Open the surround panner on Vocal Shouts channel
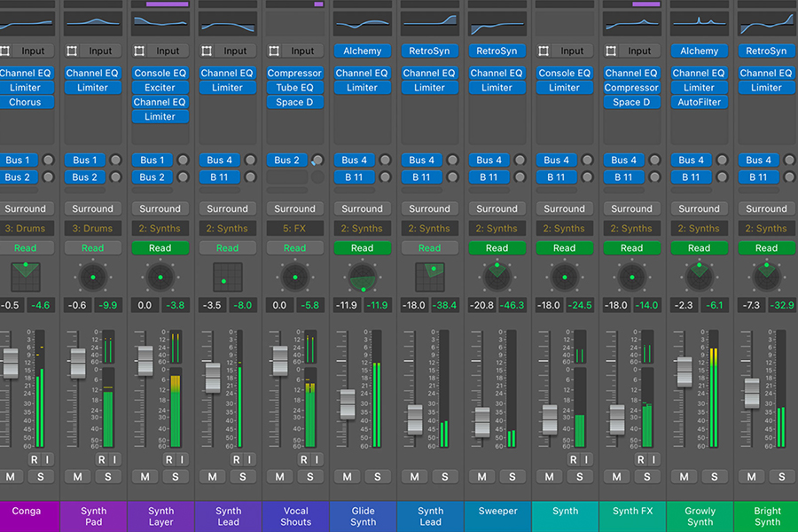The image size is (798, 532). [294, 277]
